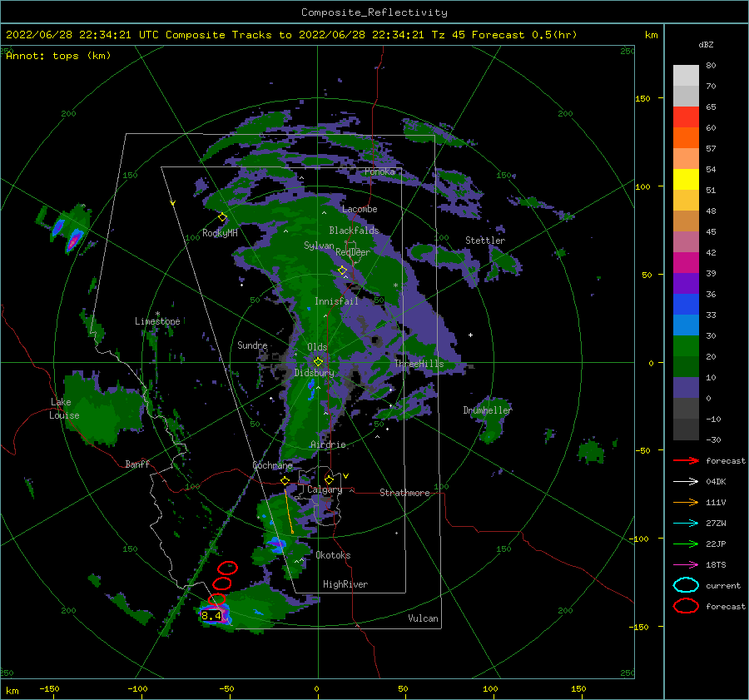
Task: Click the Stettler city label
Action: (485, 241)
